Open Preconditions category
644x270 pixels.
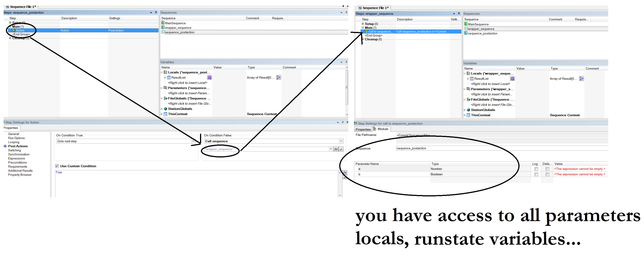pos(17,162)
